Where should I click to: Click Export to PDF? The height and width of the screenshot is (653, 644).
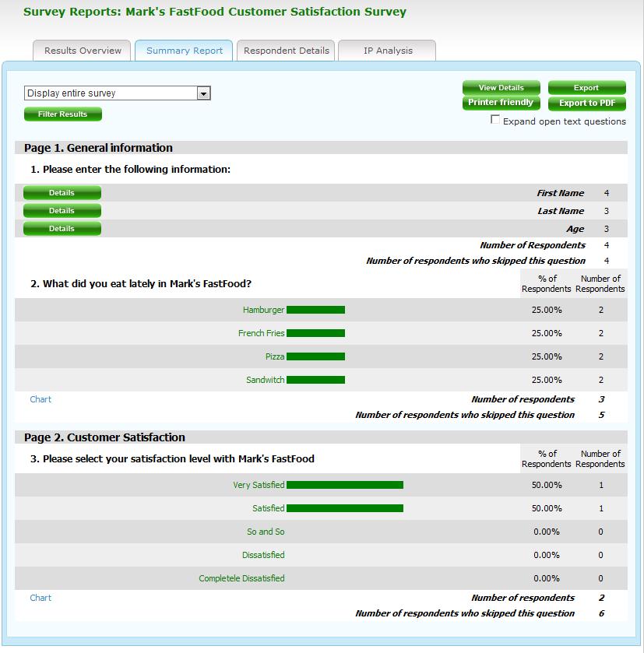click(586, 103)
